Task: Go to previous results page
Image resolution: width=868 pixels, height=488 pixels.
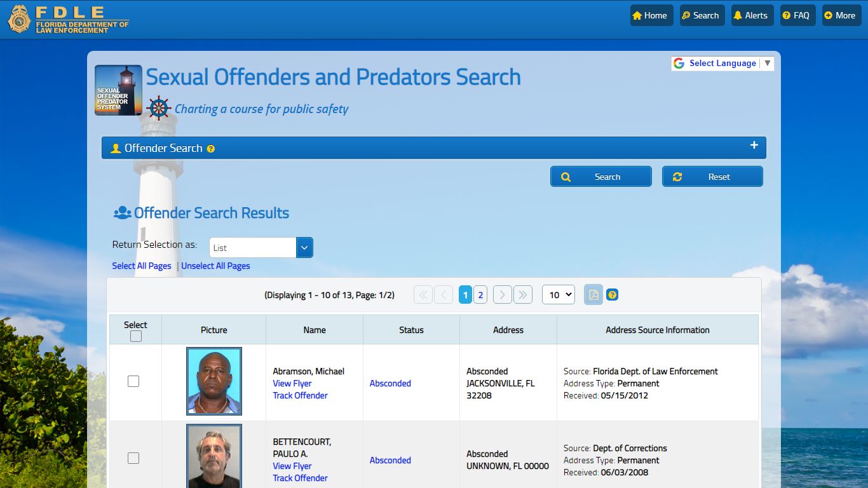Action: (x=444, y=295)
